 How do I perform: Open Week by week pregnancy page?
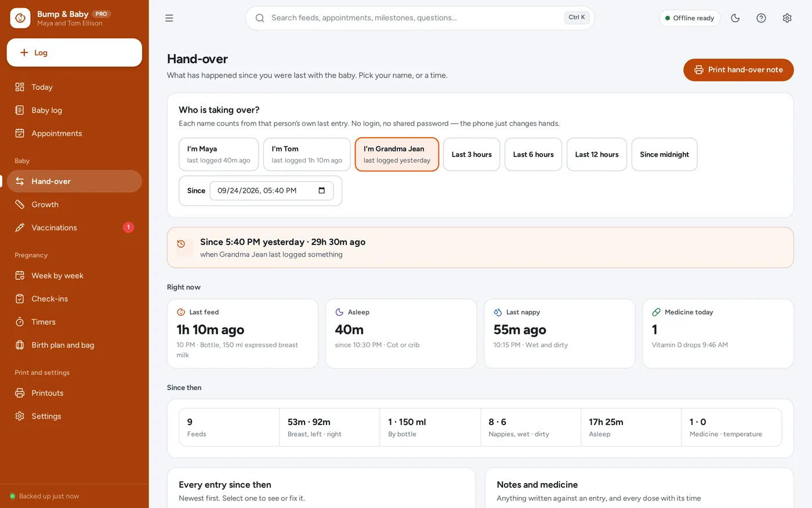coord(74,276)
